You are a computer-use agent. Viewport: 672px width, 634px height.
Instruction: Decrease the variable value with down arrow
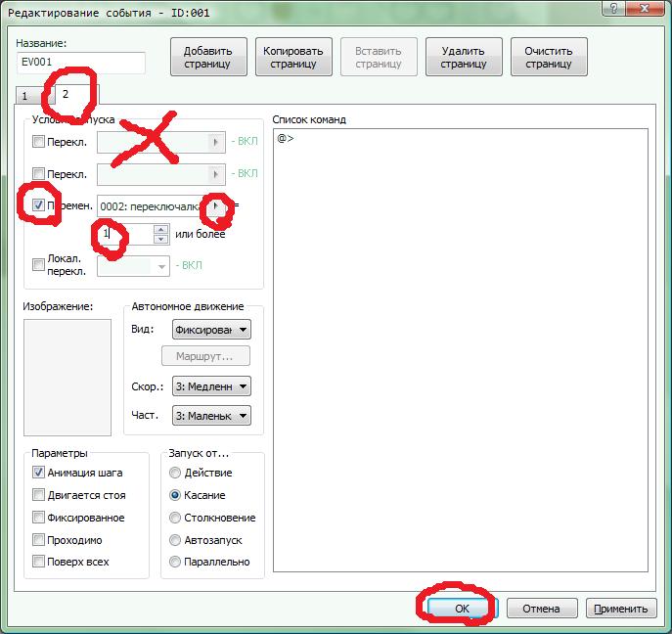click(x=160, y=239)
